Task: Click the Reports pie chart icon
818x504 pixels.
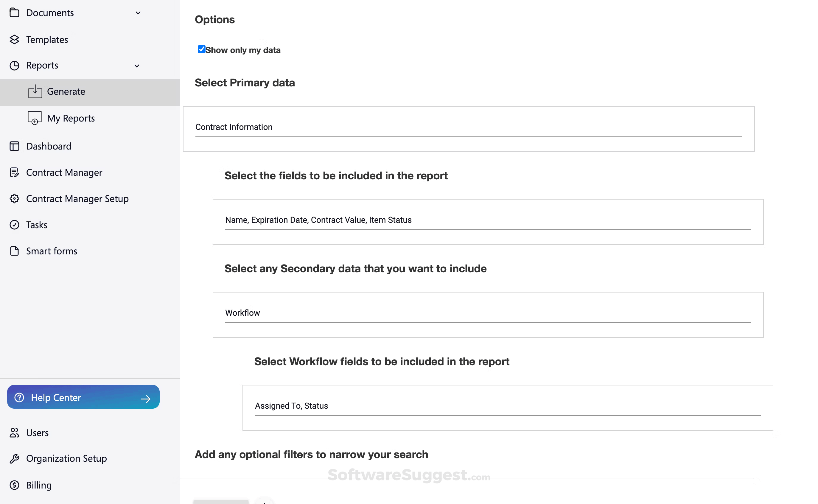Action: (14, 65)
